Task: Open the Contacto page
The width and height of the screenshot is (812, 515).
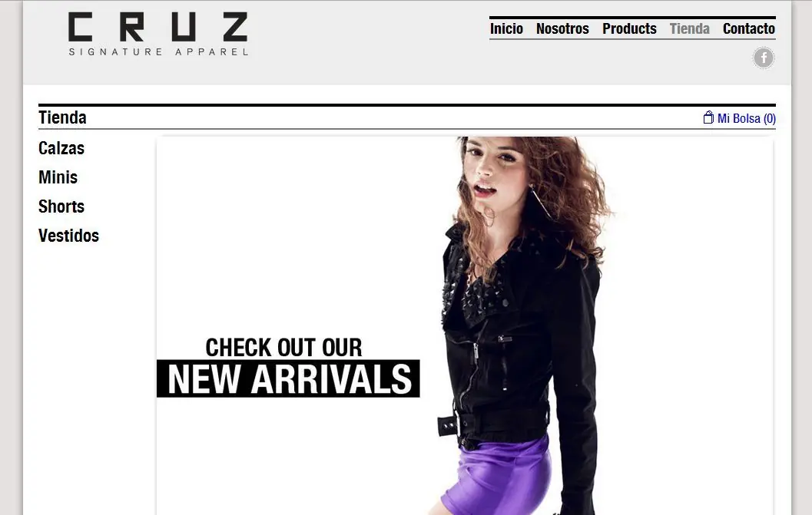Action: (749, 28)
